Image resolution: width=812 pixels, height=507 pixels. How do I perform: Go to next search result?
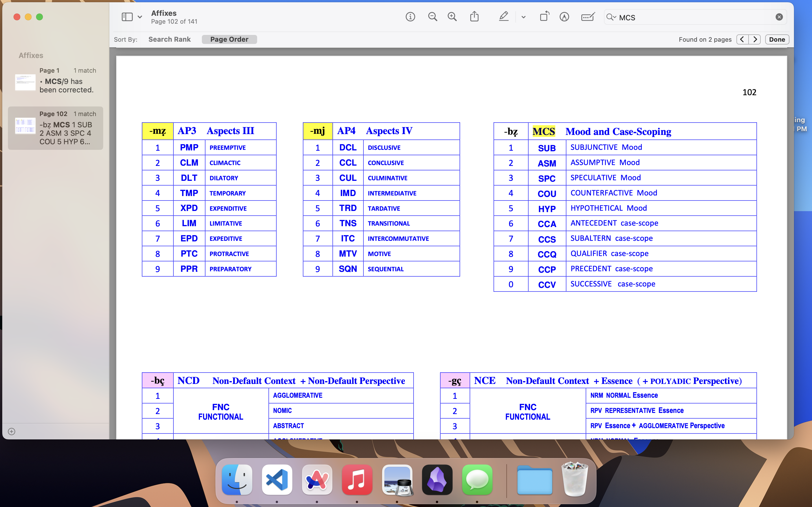coord(754,39)
